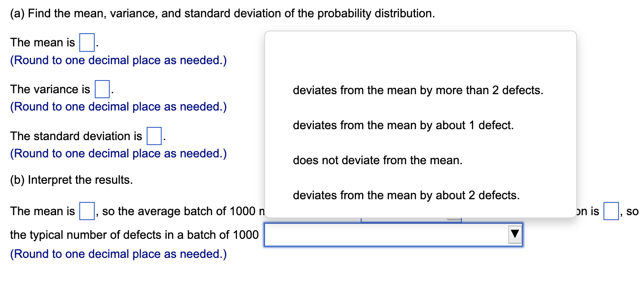Click the partially hidden control behind the popup

pos(410,219)
